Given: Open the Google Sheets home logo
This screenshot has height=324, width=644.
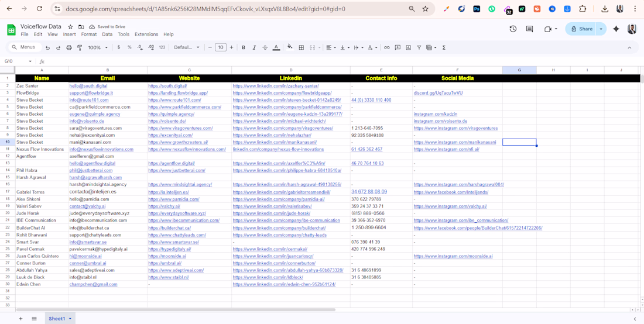Looking at the screenshot, I should (11, 29).
